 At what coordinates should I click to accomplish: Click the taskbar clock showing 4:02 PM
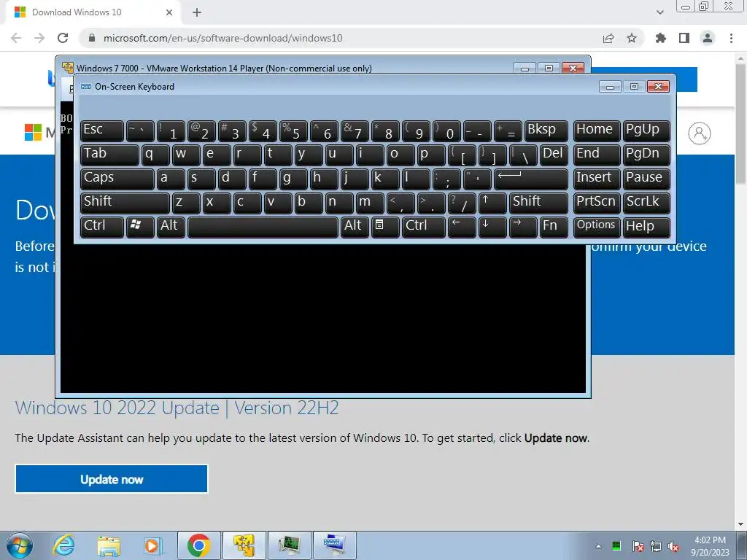(x=710, y=546)
